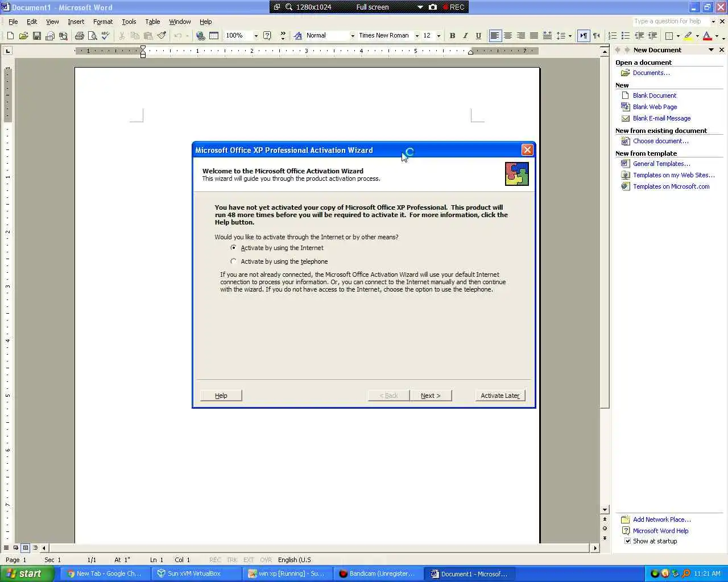Click the vertical scrollbar down arrow
The image size is (728, 582).
click(605, 510)
